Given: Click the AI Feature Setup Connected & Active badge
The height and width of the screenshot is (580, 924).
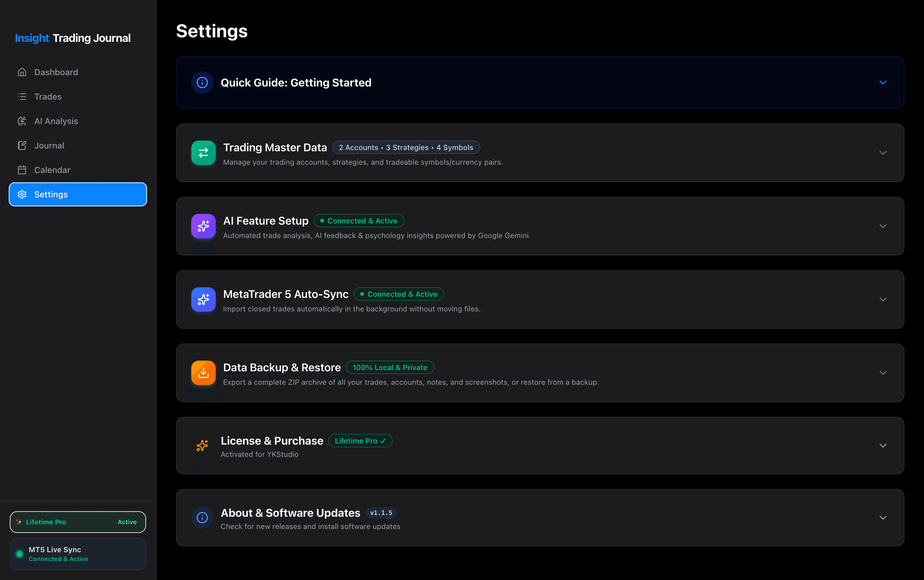Looking at the screenshot, I should pos(359,221).
